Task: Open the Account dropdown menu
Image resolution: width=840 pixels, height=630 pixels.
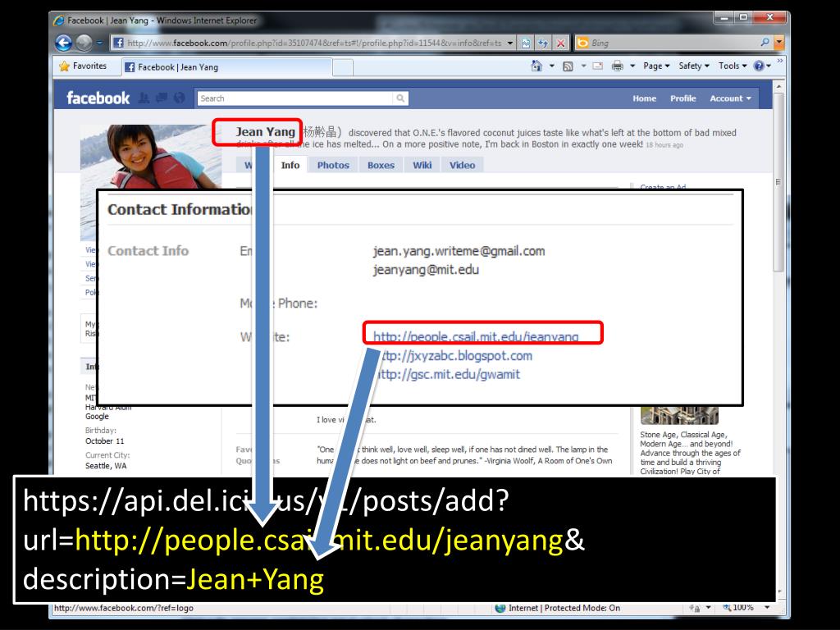Action: tap(730, 98)
